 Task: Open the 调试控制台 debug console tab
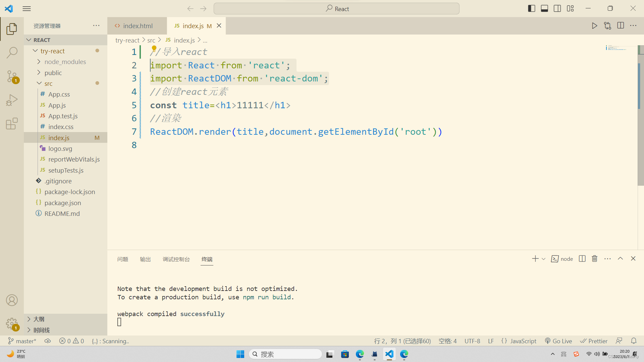(x=176, y=259)
